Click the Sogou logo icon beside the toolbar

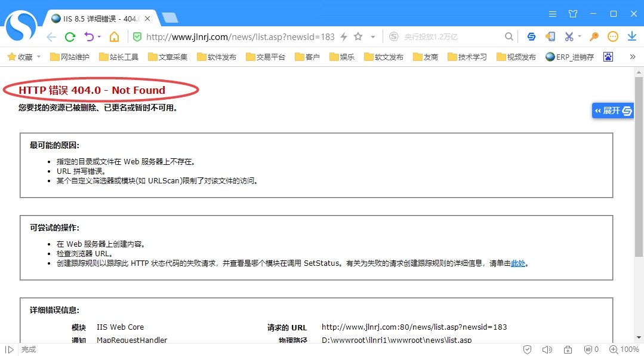pos(531,36)
